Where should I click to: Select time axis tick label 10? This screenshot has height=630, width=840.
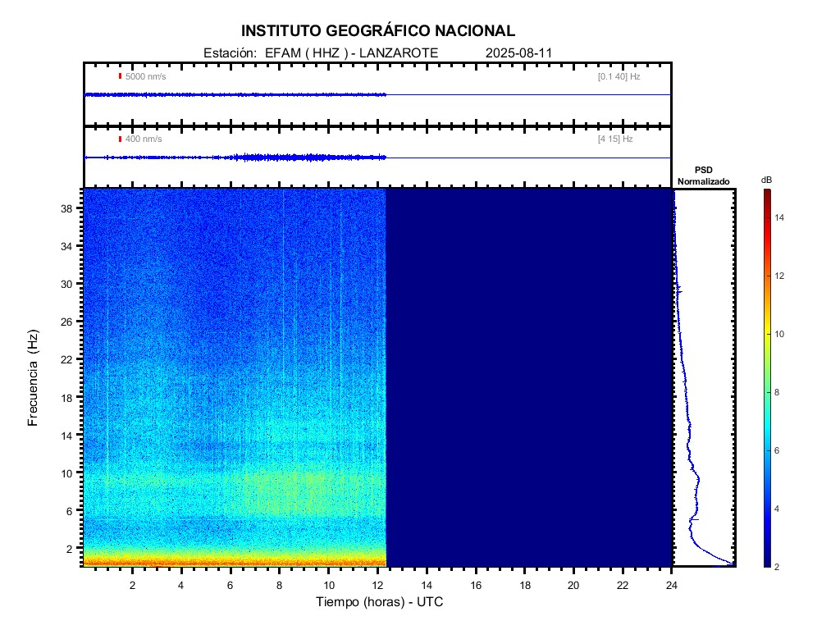point(328,586)
